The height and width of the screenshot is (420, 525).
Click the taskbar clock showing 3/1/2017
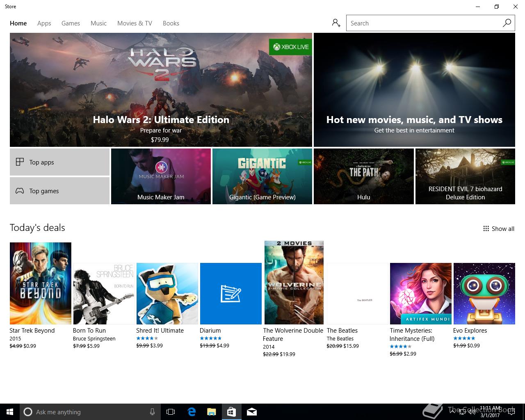tap(490, 412)
